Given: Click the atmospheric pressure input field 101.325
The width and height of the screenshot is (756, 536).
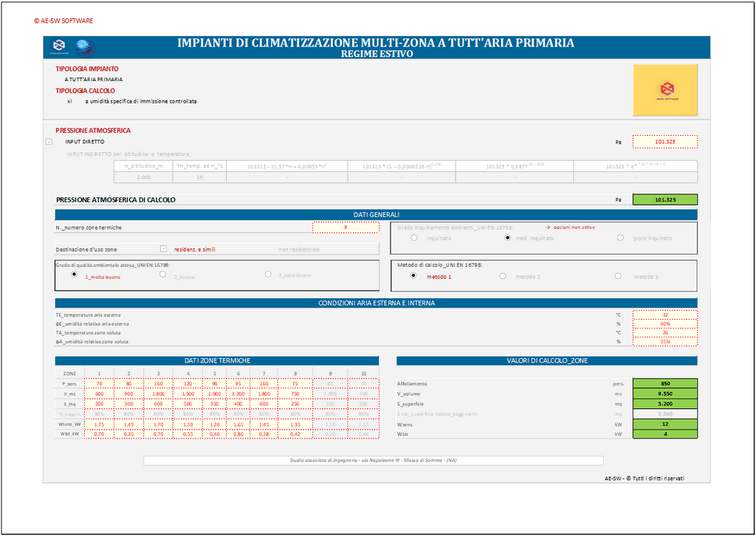Looking at the screenshot, I should coord(664,141).
